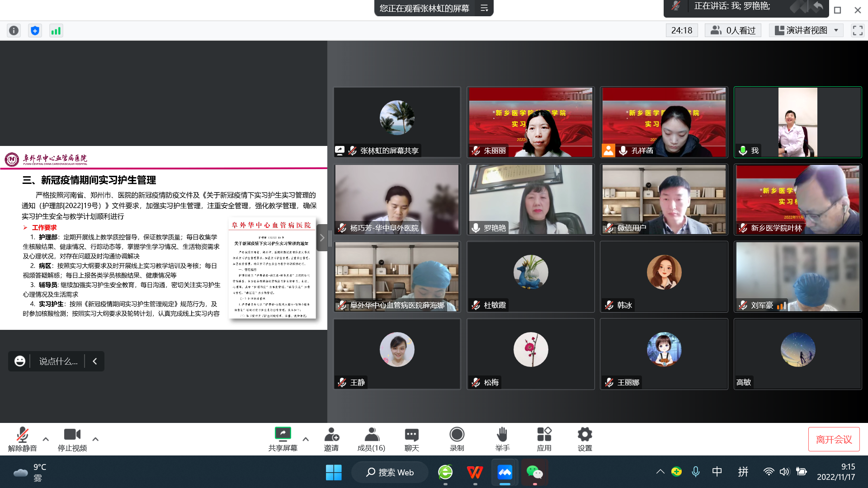Select 杜敏霞 participant tile

click(x=530, y=277)
